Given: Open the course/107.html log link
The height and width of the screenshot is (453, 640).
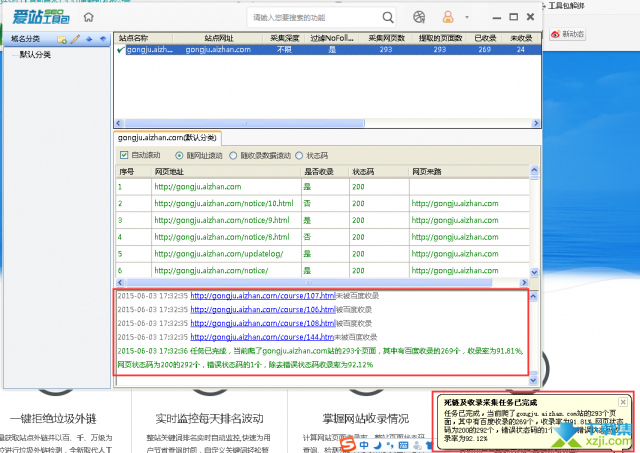Looking at the screenshot, I should 263,296.
